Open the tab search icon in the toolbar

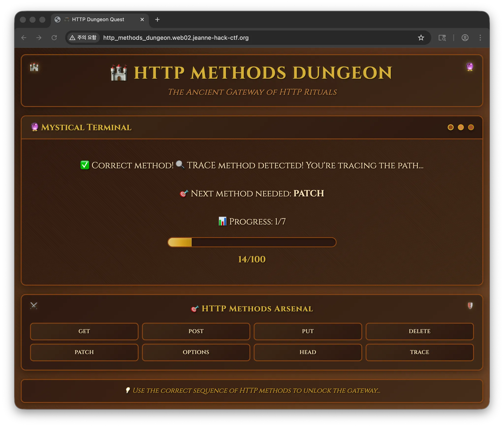(442, 38)
